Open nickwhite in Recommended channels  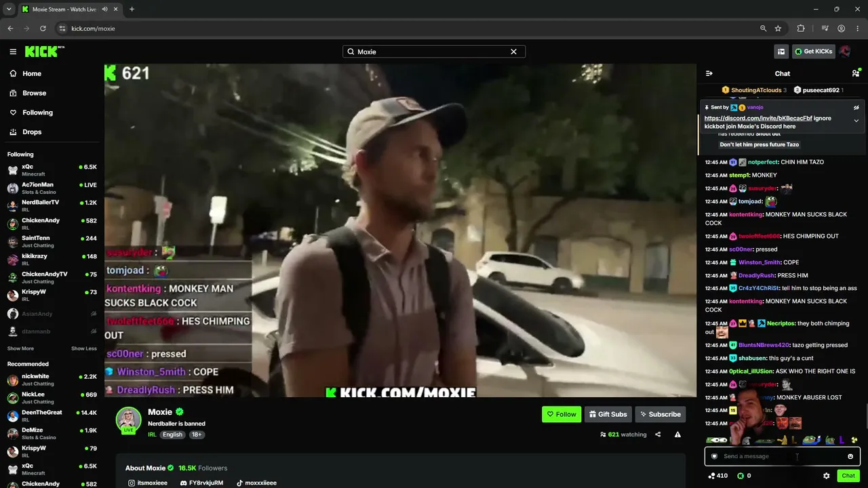point(52,380)
